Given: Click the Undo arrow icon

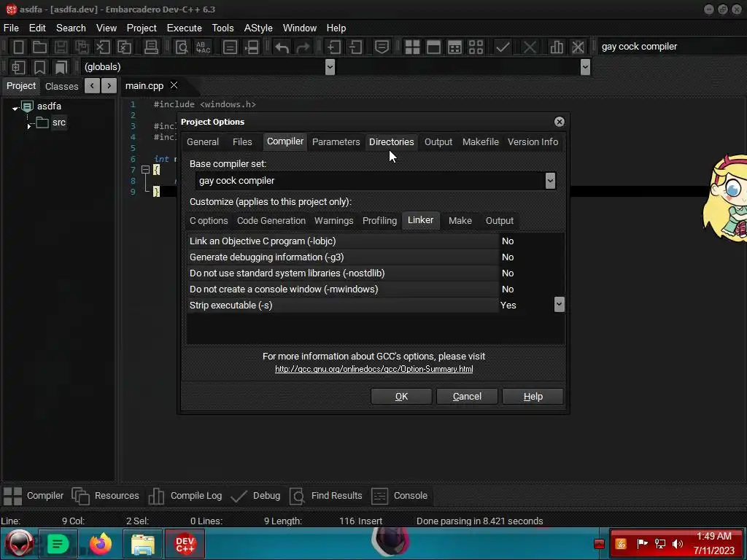Looking at the screenshot, I should click(282, 47).
